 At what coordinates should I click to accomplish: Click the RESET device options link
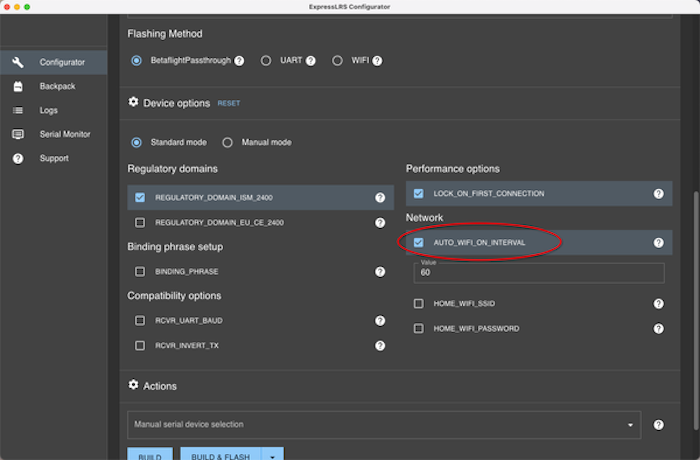(228, 103)
